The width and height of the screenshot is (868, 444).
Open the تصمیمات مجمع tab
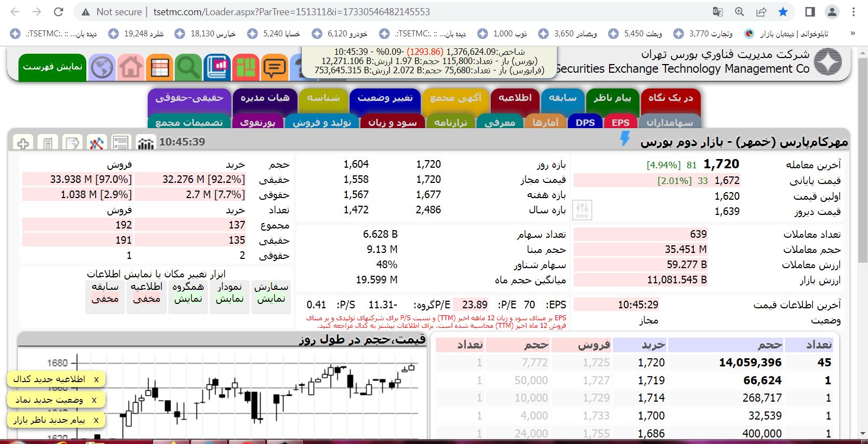[189, 122]
